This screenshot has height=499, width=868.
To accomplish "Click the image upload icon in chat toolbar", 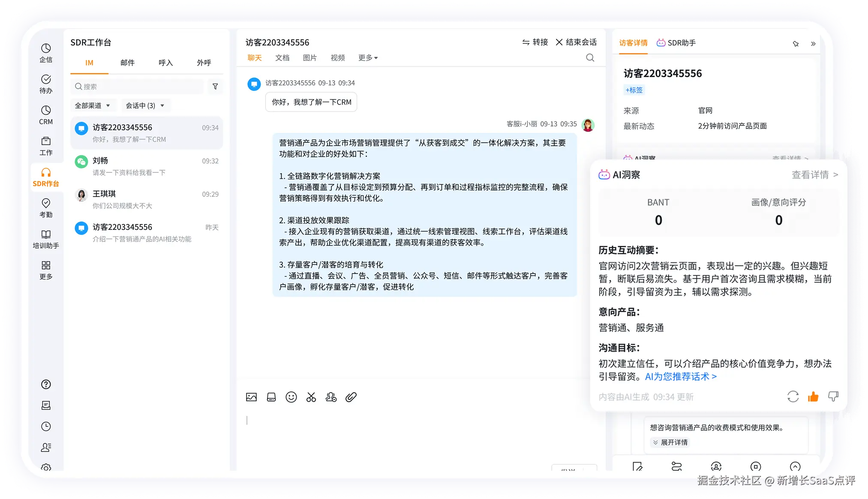I will pos(252,397).
